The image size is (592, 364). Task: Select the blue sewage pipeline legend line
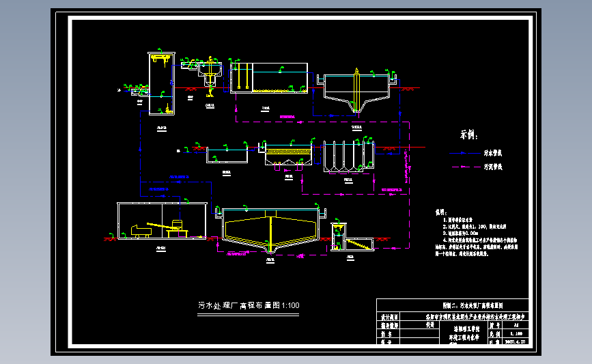pos(464,153)
